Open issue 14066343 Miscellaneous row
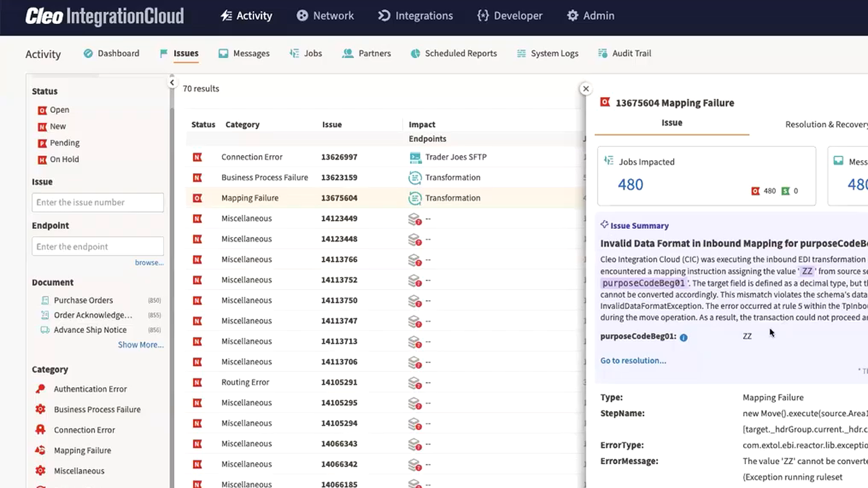868x488 pixels. (x=385, y=444)
